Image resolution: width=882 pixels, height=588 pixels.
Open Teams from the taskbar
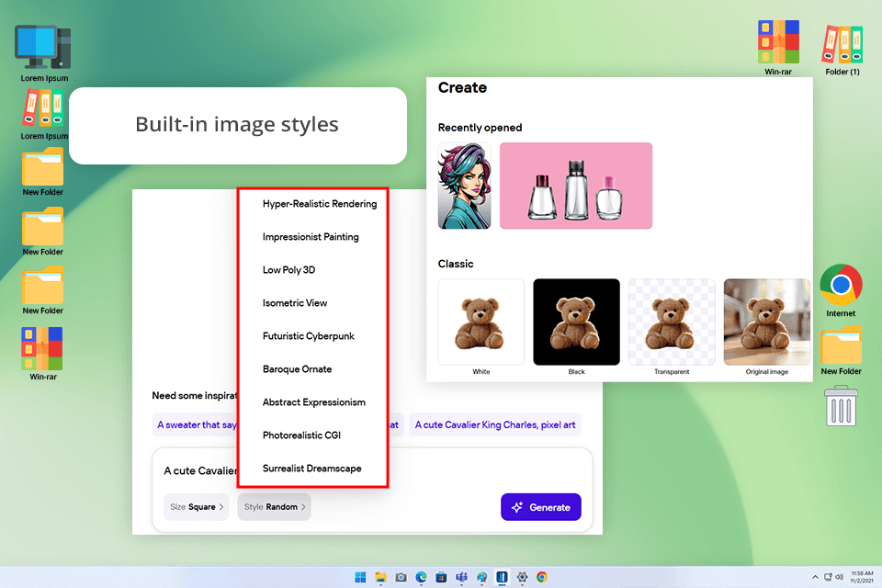tap(462, 577)
